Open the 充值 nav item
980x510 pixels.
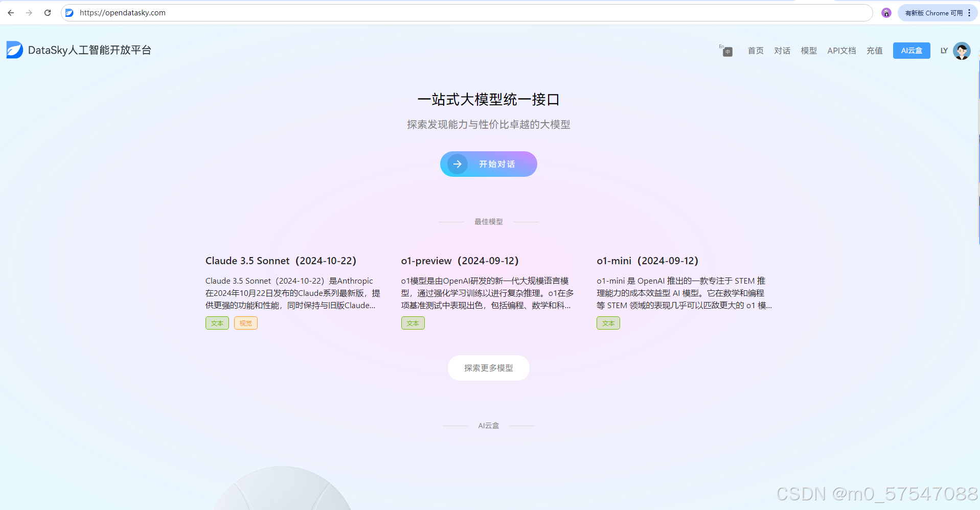(x=875, y=51)
